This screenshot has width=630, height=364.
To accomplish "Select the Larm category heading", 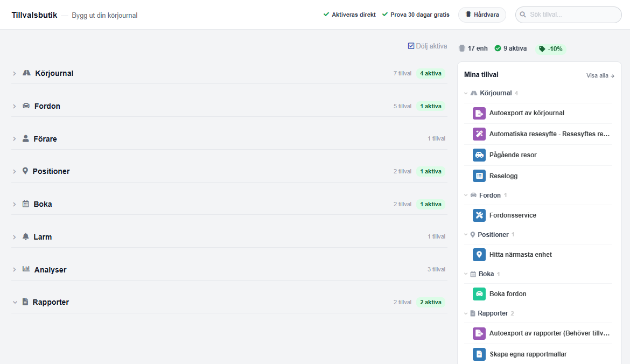I will [43, 237].
